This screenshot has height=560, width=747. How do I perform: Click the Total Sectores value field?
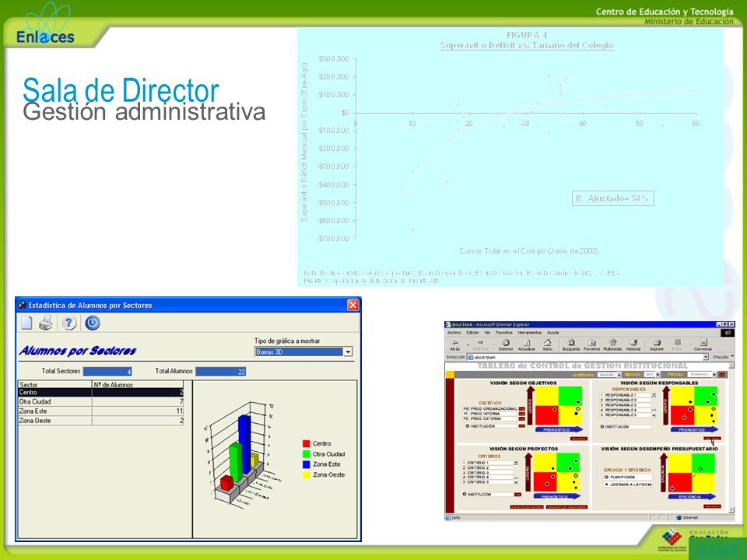[107, 372]
